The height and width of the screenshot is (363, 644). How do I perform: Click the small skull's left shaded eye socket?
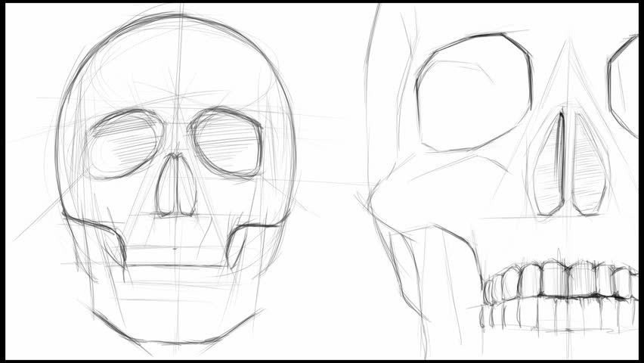point(122,144)
